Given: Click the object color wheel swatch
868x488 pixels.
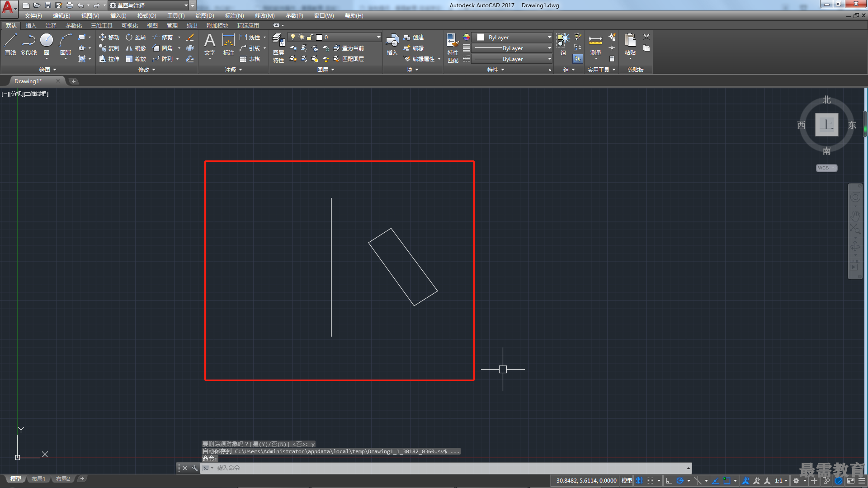Looking at the screenshot, I should [467, 37].
